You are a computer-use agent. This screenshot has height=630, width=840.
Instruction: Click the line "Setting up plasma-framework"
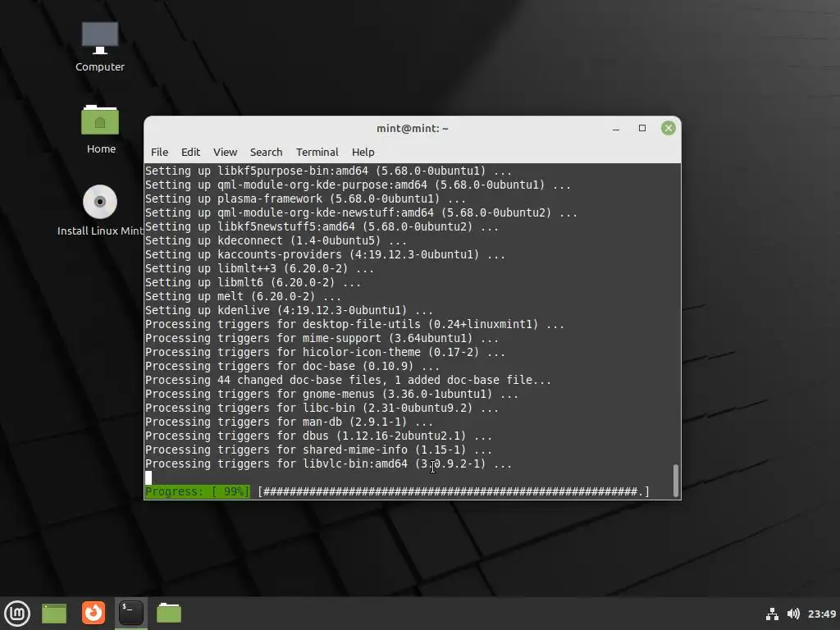click(x=305, y=199)
